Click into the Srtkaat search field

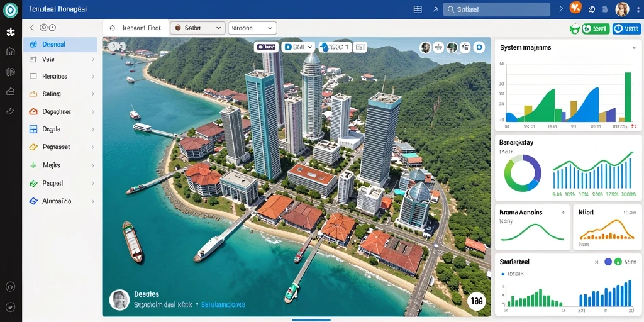(497, 9)
